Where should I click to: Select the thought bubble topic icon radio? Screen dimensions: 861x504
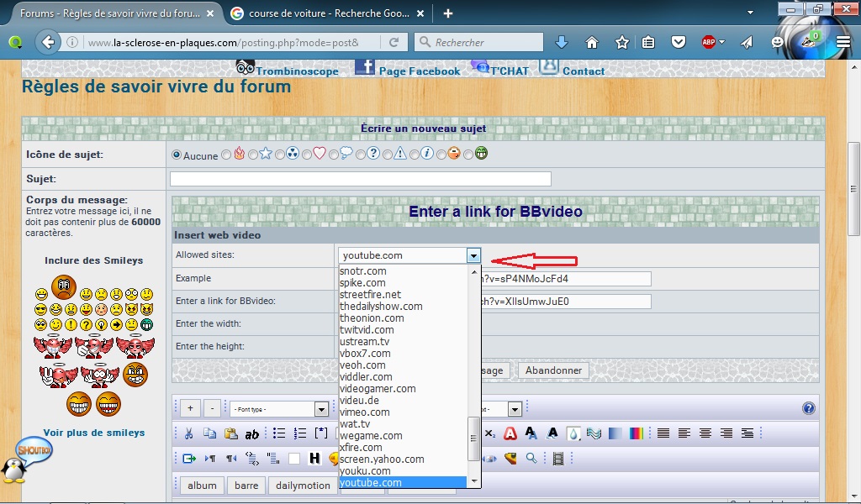coord(334,155)
